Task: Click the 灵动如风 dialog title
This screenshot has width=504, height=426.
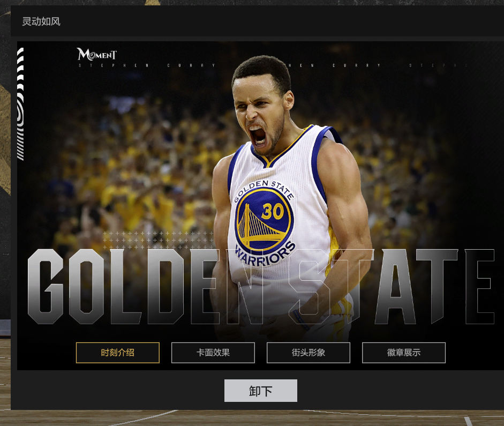Action: (41, 21)
